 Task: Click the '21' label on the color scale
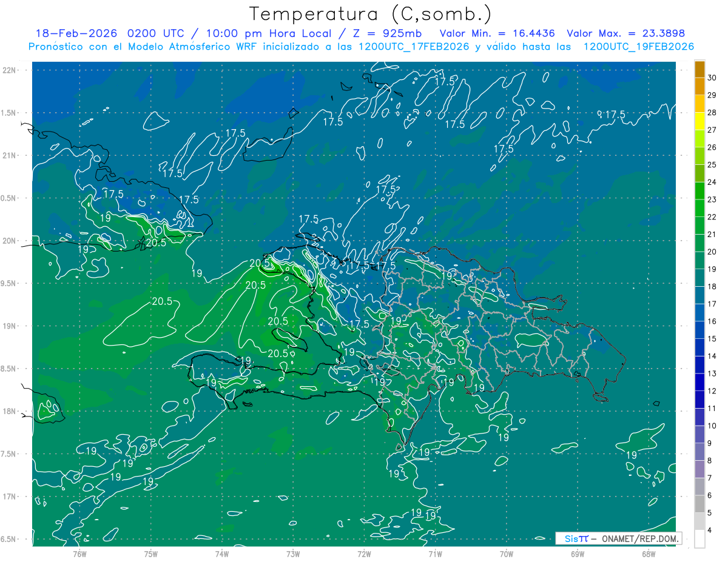(x=712, y=234)
